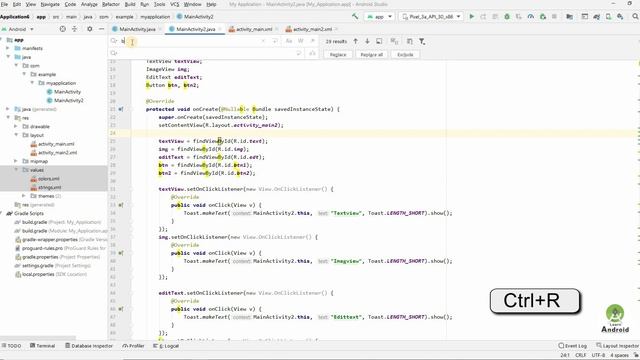Toggle Words (W) search option
This screenshot has width=640, height=360.
click(x=301, y=41)
